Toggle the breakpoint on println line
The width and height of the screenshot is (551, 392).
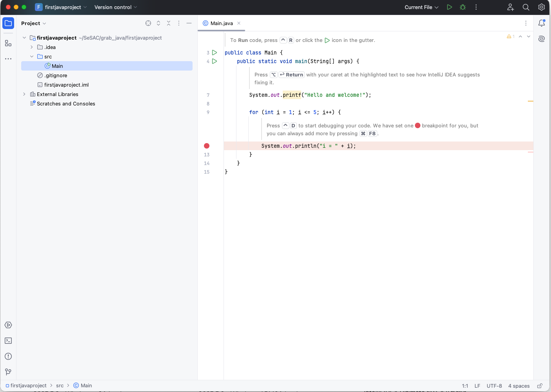click(207, 146)
